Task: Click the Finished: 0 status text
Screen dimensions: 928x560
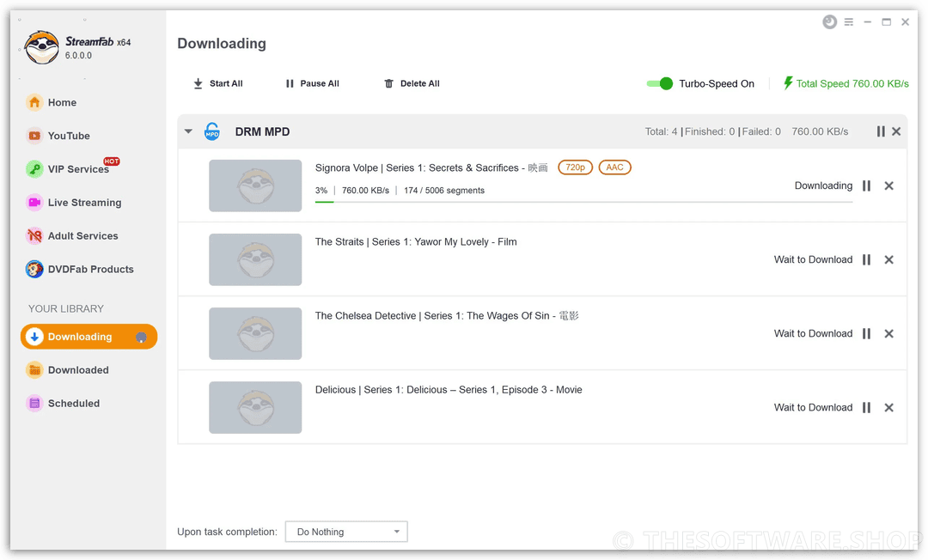Action: pos(710,131)
